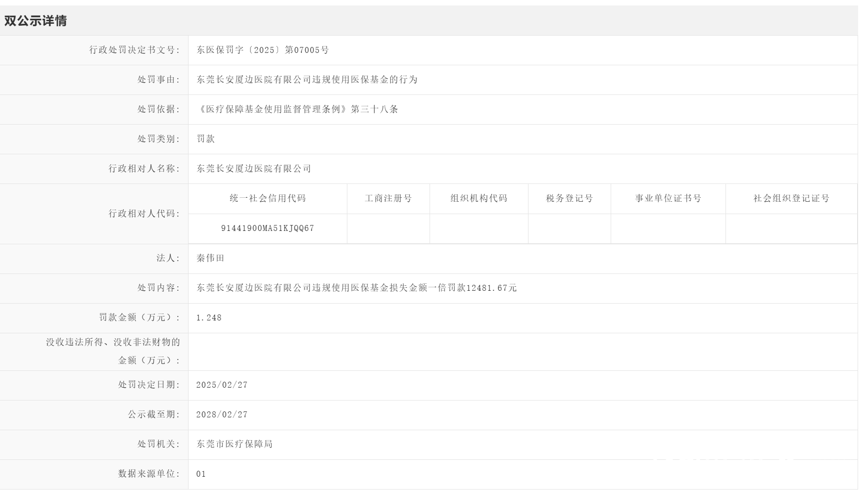This screenshot has height=495, width=868.
Task: Click the decision date 2025/02/27
Action: (222, 385)
